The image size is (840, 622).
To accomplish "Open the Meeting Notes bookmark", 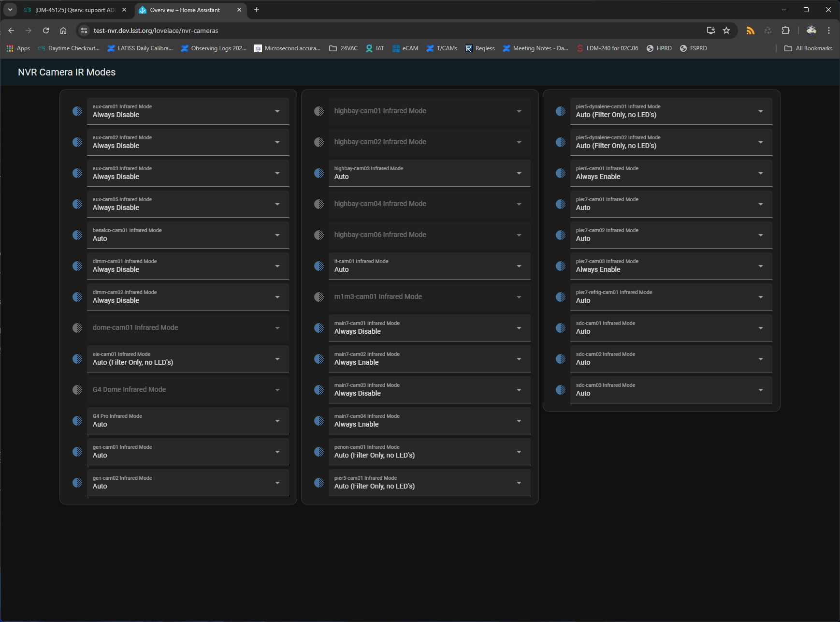I will coord(536,48).
